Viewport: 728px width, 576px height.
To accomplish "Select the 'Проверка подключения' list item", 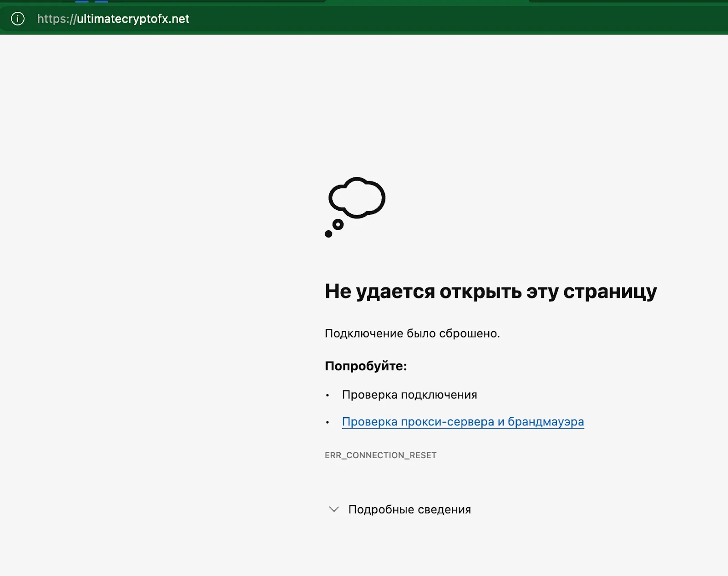I will pos(409,395).
